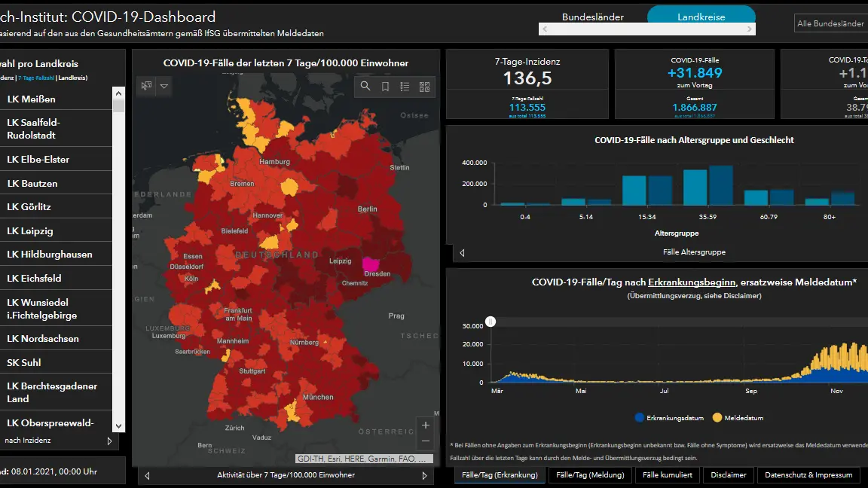Image resolution: width=868 pixels, height=488 pixels.
Task: Click the chart time range slider handle
Action: pos(491,322)
